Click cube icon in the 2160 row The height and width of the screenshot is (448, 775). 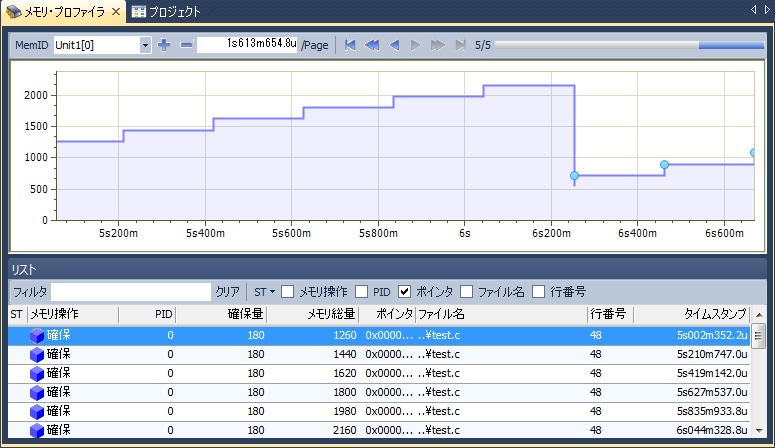pos(37,430)
